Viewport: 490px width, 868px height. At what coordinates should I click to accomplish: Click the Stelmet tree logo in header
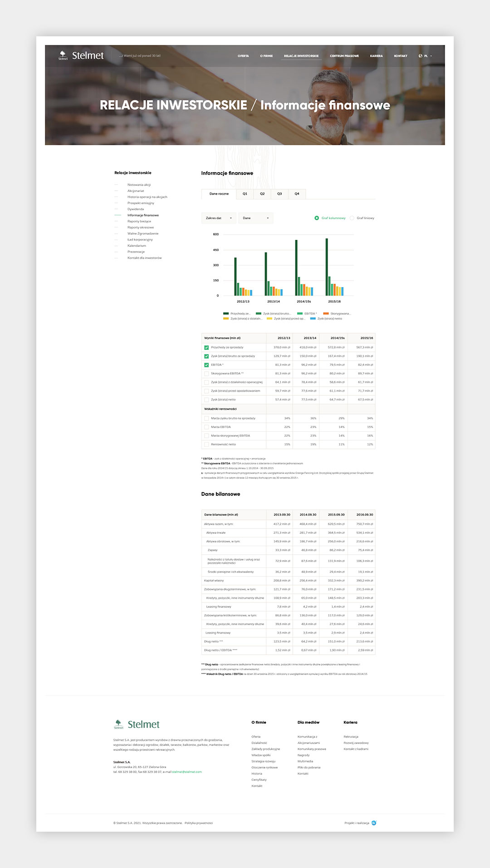[63, 55]
